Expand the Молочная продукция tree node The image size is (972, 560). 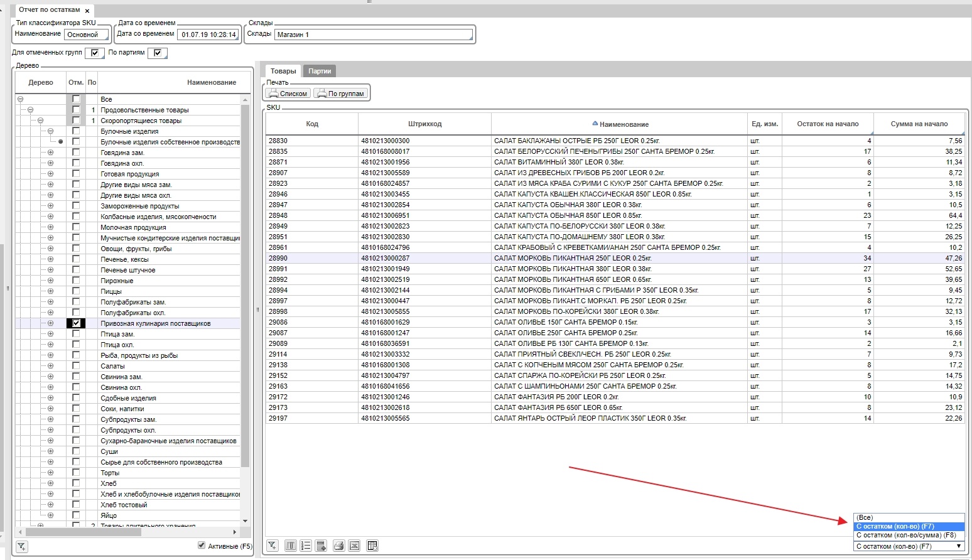(x=50, y=227)
